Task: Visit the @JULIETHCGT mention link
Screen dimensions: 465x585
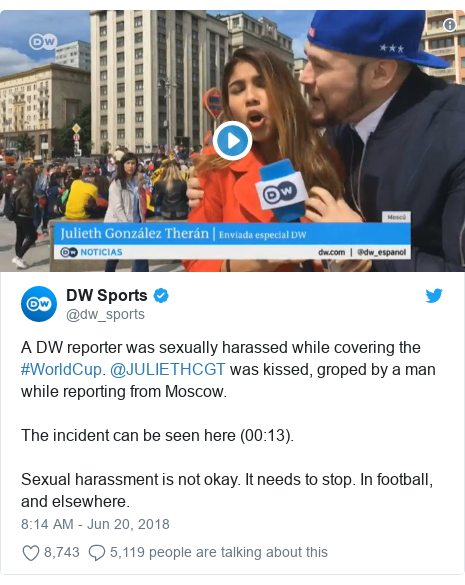Action: [168, 369]
